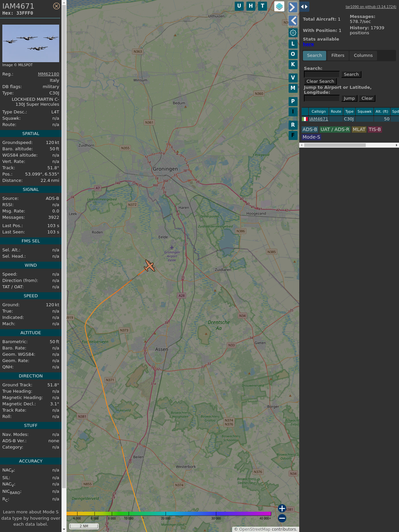
Task: Switch to the Columns tab
Action: click(x=363, y=56)
